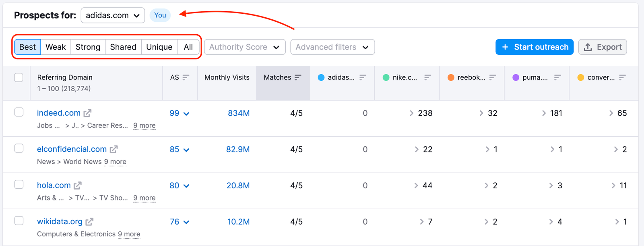Click the Monthly Visits column header
Screen dimensions: 644x246
pos(227,77)
